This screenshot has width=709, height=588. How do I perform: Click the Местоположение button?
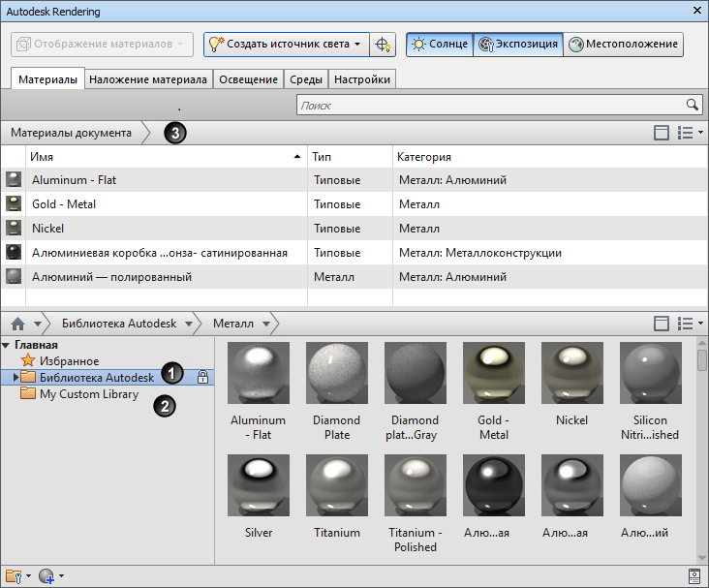623,45
